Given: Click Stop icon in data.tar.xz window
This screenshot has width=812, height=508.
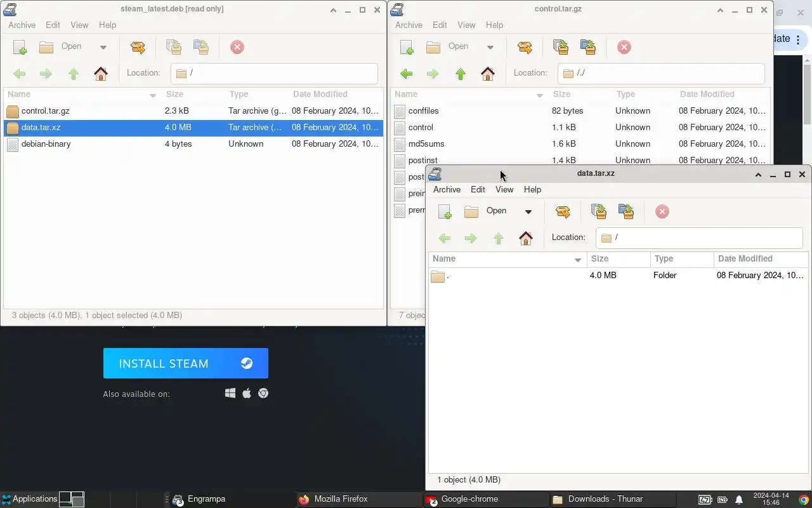Looking at the screenshot, I should pyautogui.click(x=662, y=211).
